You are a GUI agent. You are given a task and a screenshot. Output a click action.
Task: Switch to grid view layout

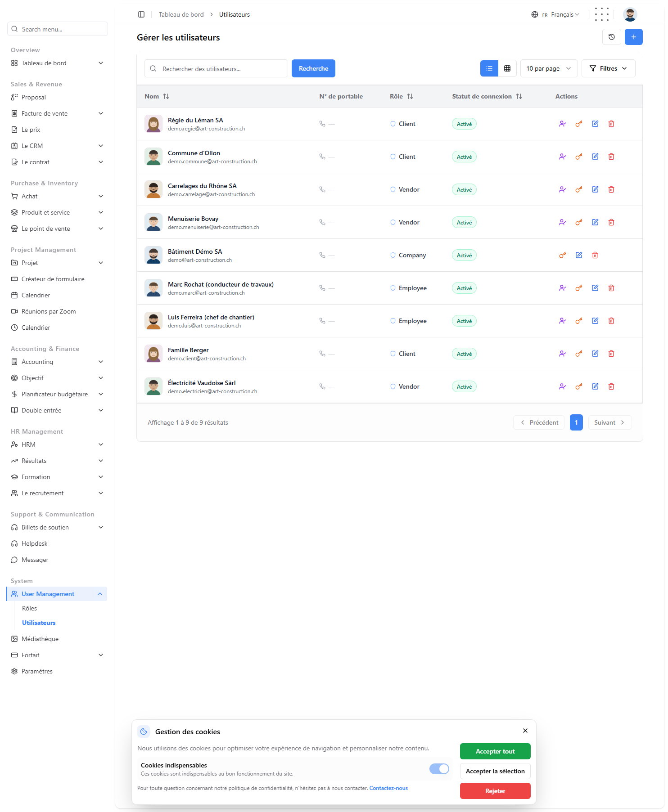point(507,68)
